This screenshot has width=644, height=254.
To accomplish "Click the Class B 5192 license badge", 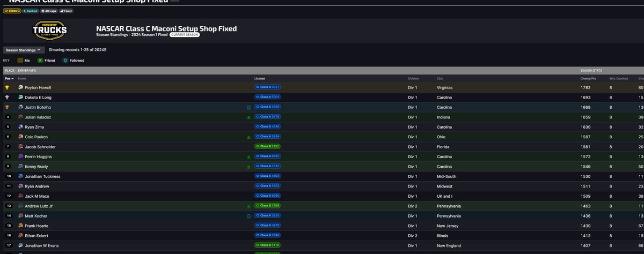I will tap(267, 146).
